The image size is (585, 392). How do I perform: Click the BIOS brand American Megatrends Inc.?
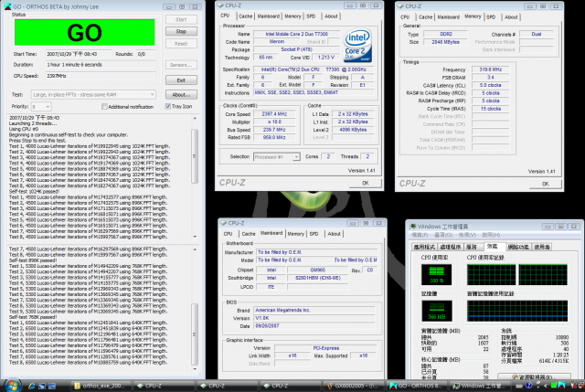click(314, 311)
